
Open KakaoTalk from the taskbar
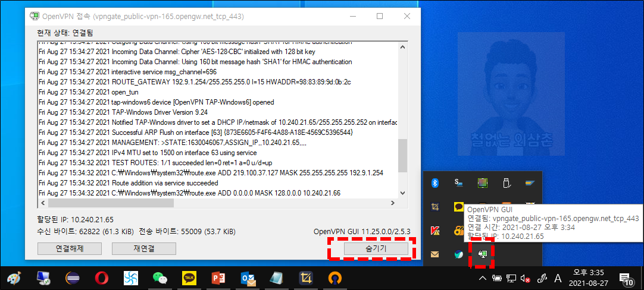tap(189, 279)
